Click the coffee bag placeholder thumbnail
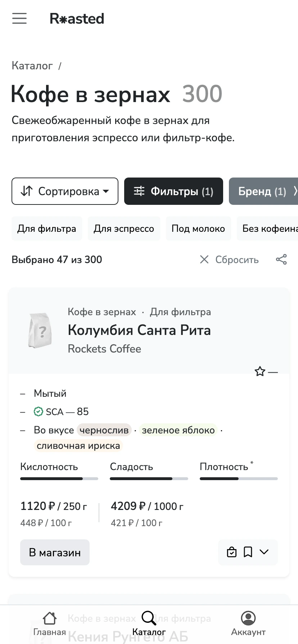 (x=40, y=331)
